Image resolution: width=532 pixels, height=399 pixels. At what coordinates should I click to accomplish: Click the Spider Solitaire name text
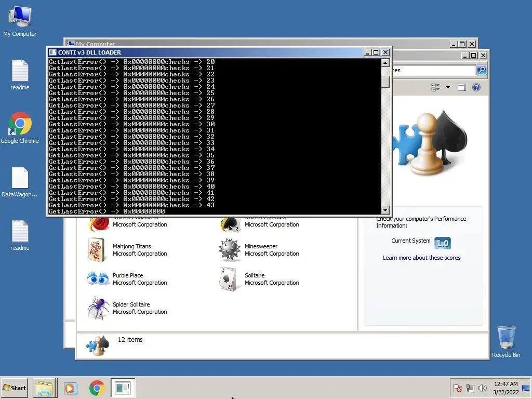tap(131, 304)
